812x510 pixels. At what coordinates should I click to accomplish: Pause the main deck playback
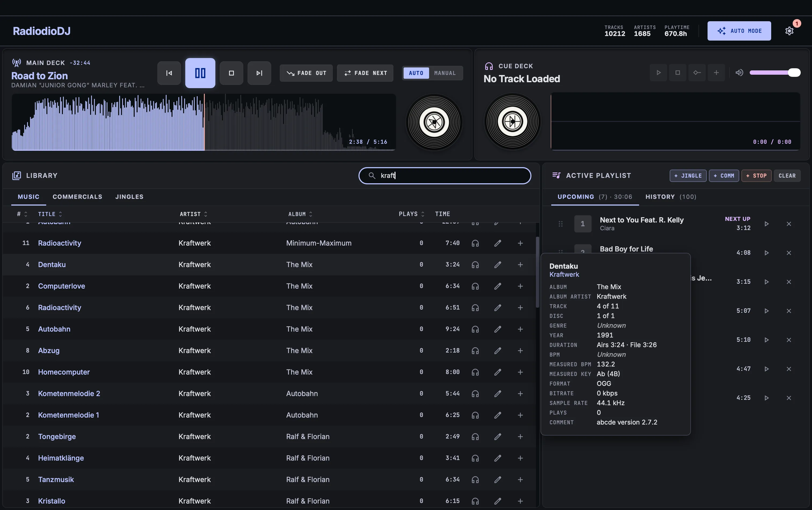(x=200, y=73)
